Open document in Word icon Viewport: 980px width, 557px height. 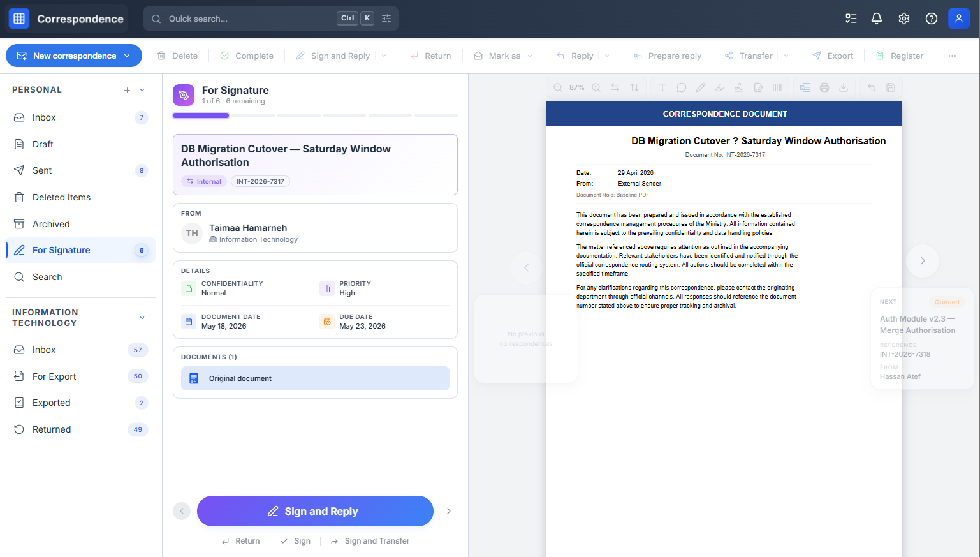(x=805, y=87)
